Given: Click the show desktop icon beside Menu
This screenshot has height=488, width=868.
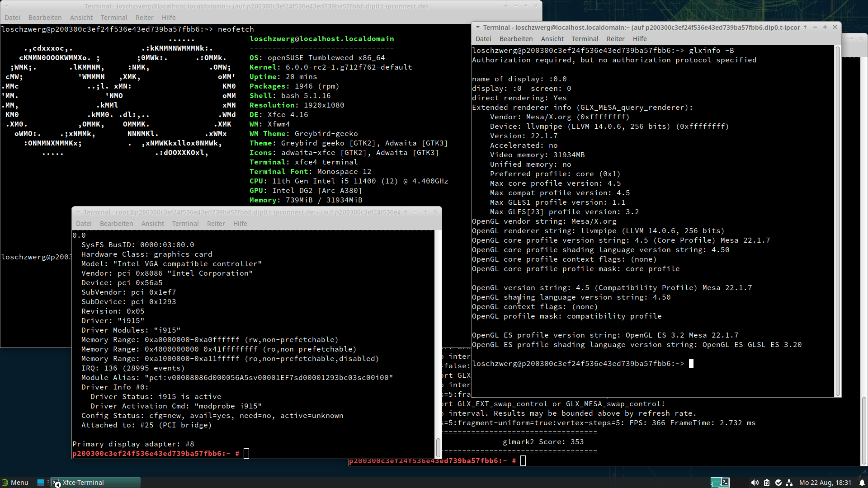Looking at the screenshot, I should 41,482.
